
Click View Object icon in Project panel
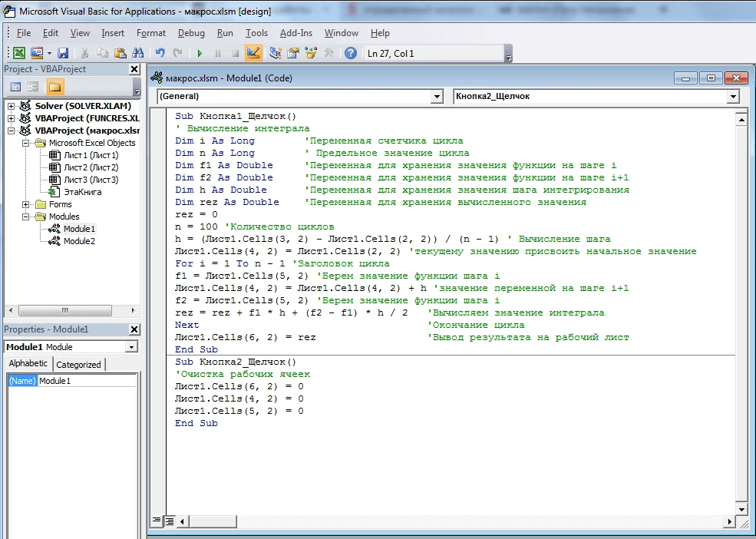[x=33, y=87]
